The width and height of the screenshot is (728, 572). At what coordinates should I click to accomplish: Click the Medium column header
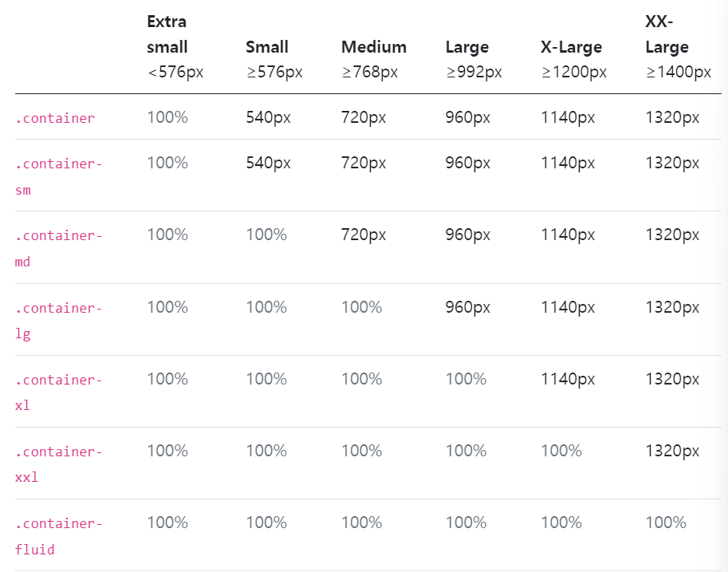(x=374, y=47)
